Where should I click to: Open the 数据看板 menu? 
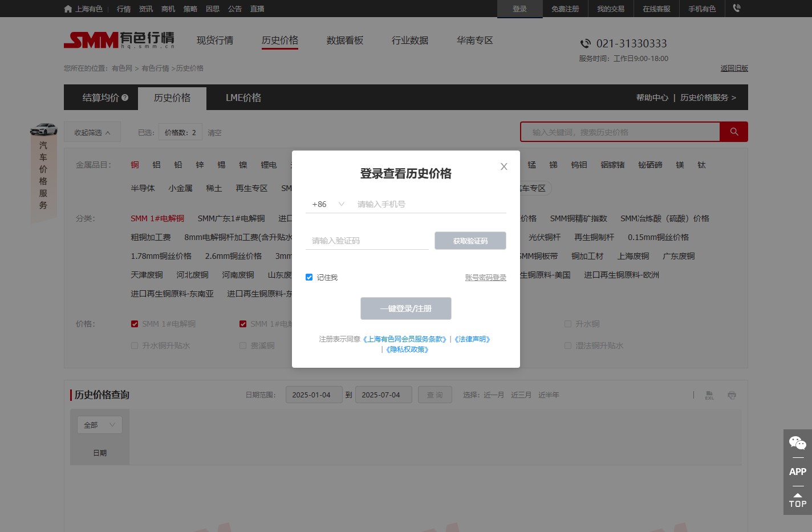(345, 40)
